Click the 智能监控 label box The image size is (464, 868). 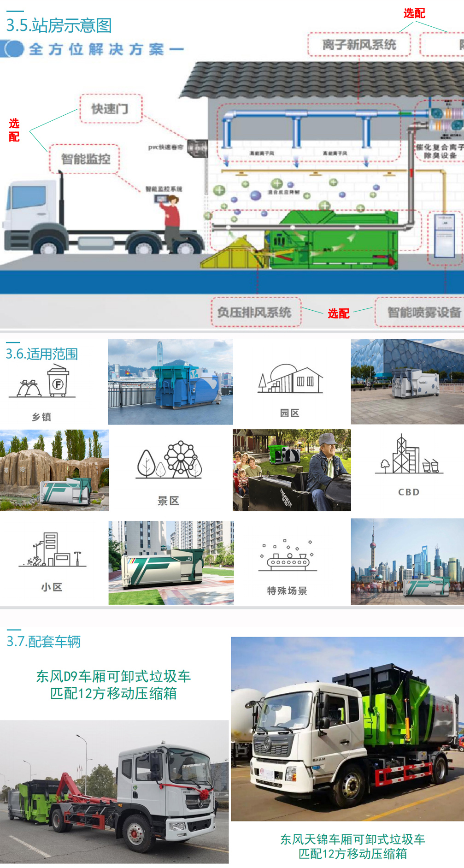85,159
